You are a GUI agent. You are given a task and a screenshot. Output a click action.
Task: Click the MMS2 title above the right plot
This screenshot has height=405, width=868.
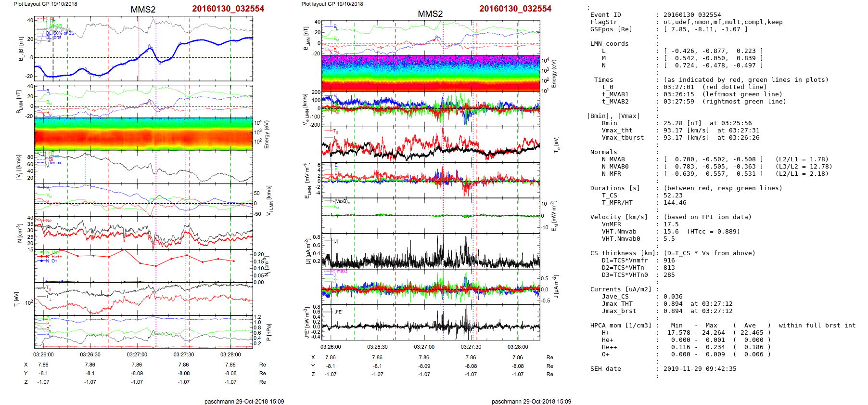coord(430,14)
